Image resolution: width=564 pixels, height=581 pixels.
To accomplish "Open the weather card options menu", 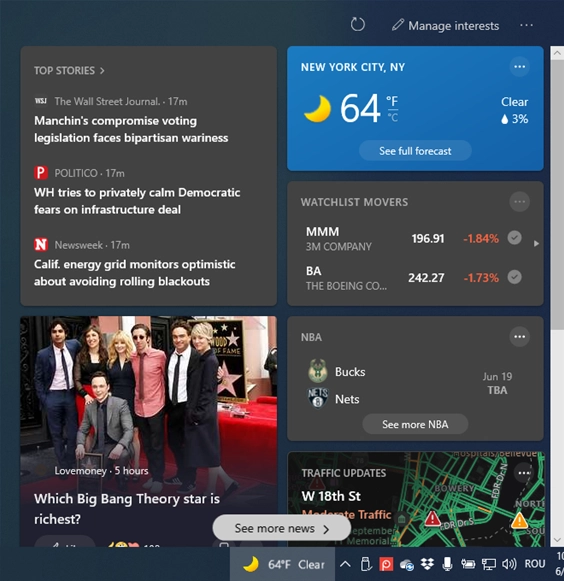I will pyautogui.click(x=520, y=67).
